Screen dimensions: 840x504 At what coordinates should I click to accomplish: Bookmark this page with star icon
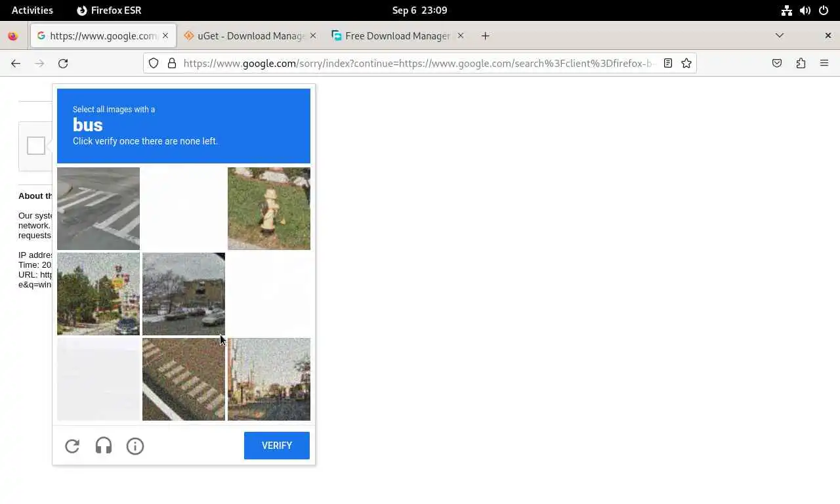(686, 63)
